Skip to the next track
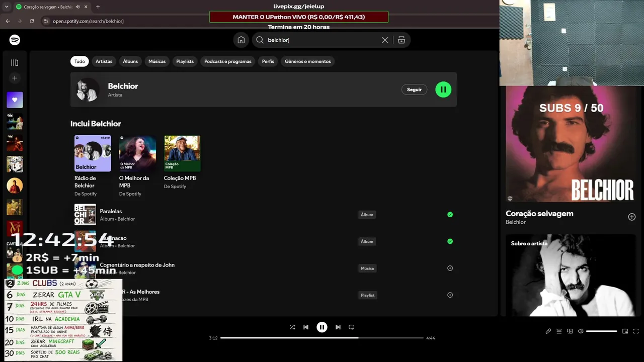644x362 pixels. click(338, 327)
